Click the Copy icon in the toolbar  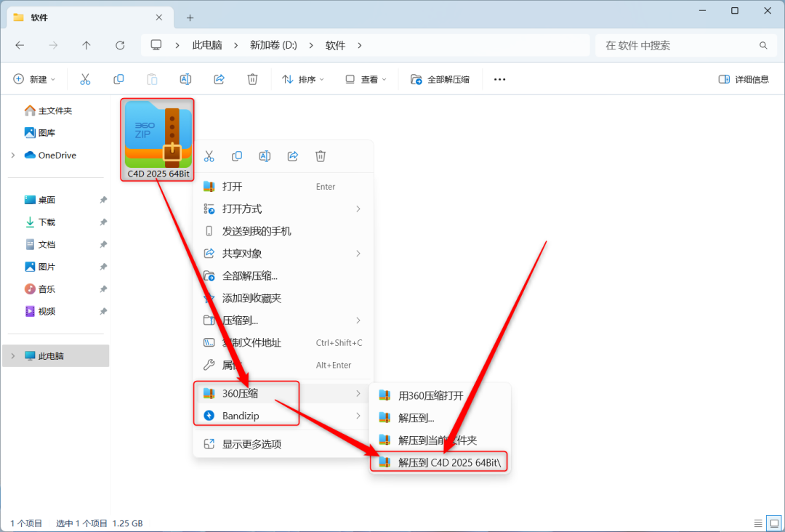[x=118, y=79]
